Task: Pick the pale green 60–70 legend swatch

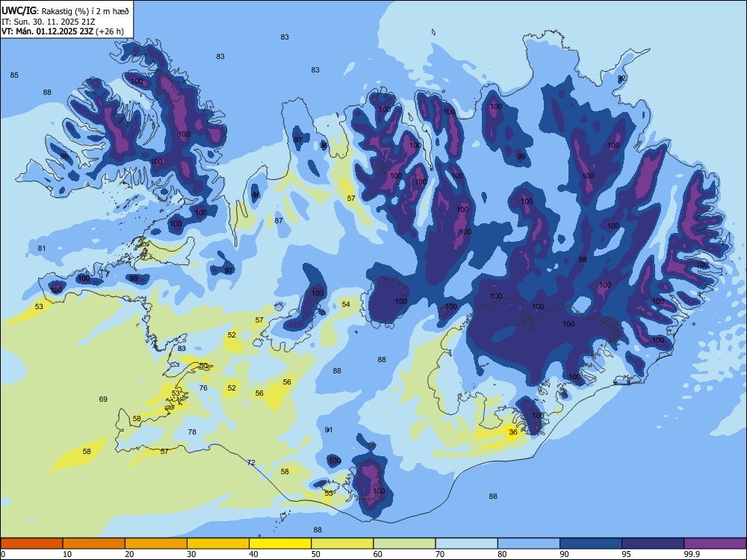Action: (x=404, y=544)
